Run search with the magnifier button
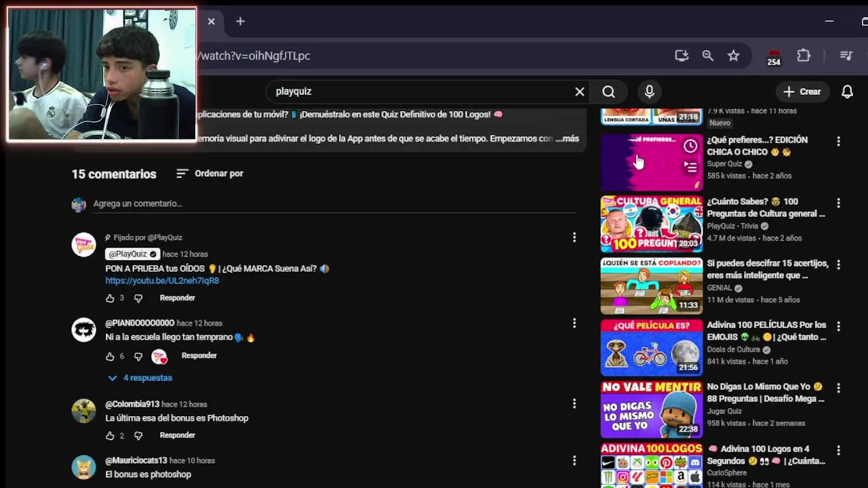 pyautogui.click(x=608, y=91)
